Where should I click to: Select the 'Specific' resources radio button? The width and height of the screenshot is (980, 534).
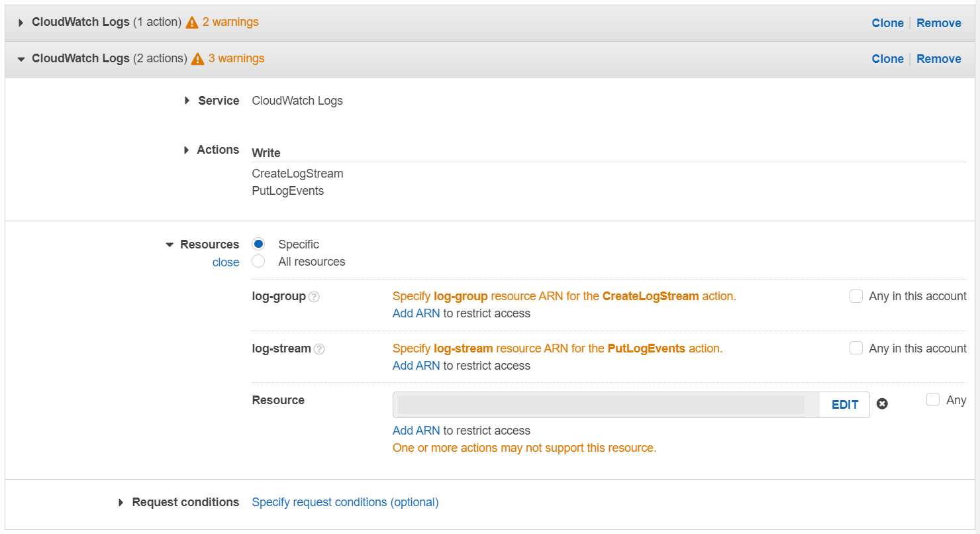[x=258, y=244]
